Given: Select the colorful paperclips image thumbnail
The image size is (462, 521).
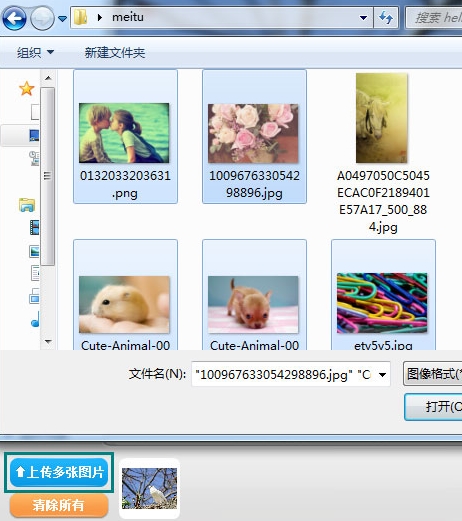Looking at the screenshot, I should pos(382,303).
